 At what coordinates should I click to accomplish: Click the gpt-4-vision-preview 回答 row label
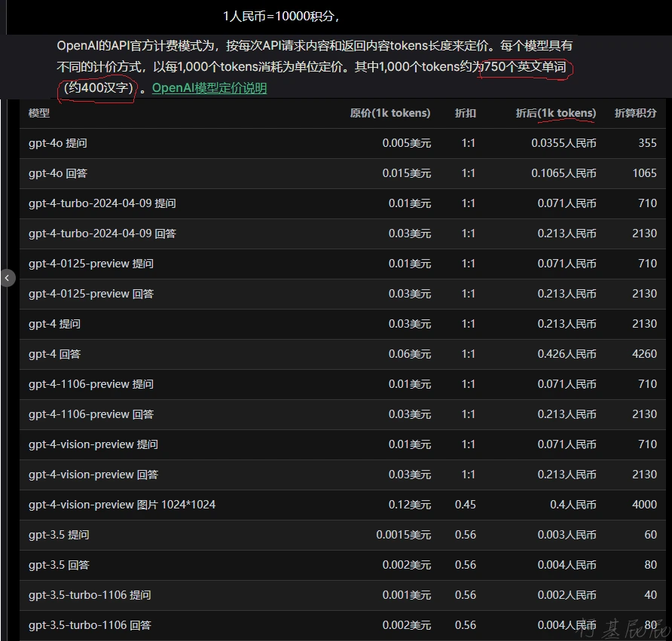click(x=93, y=475)
